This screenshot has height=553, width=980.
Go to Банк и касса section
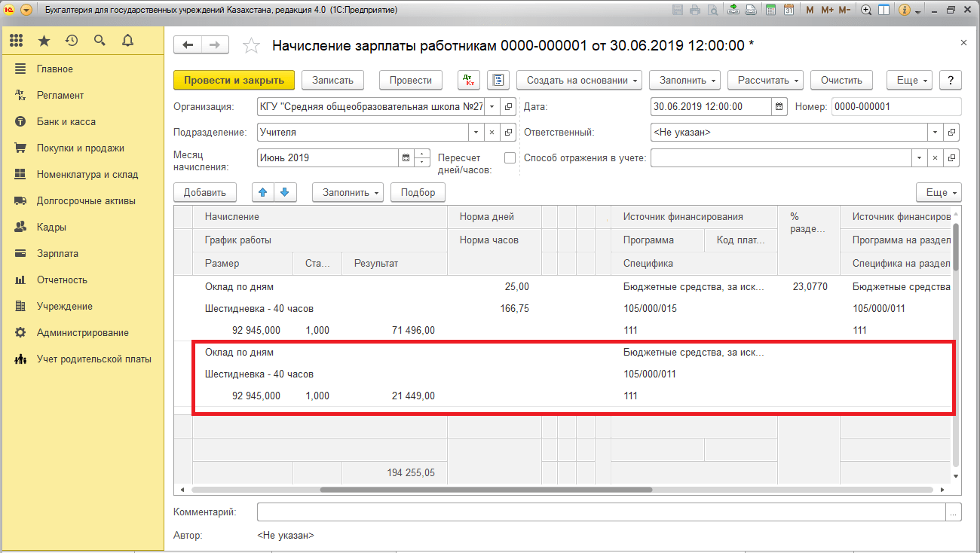tap(66, 122)
